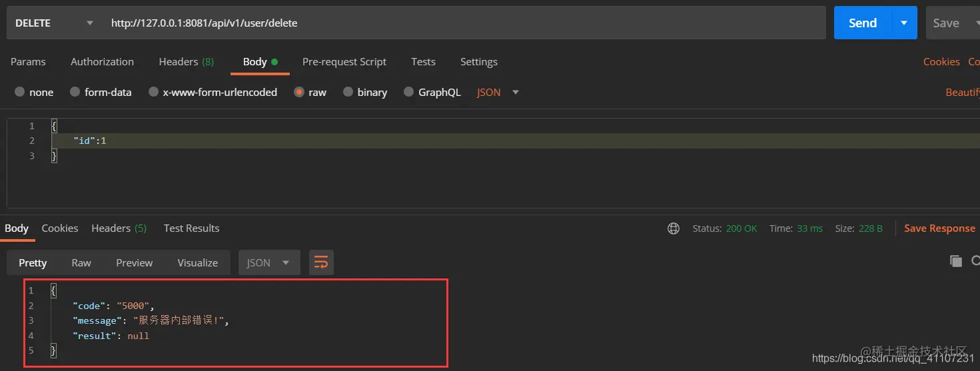This screenshot has width=980, height=371.
Task: Click the request URL input field
Action: [x=464, y=23]
